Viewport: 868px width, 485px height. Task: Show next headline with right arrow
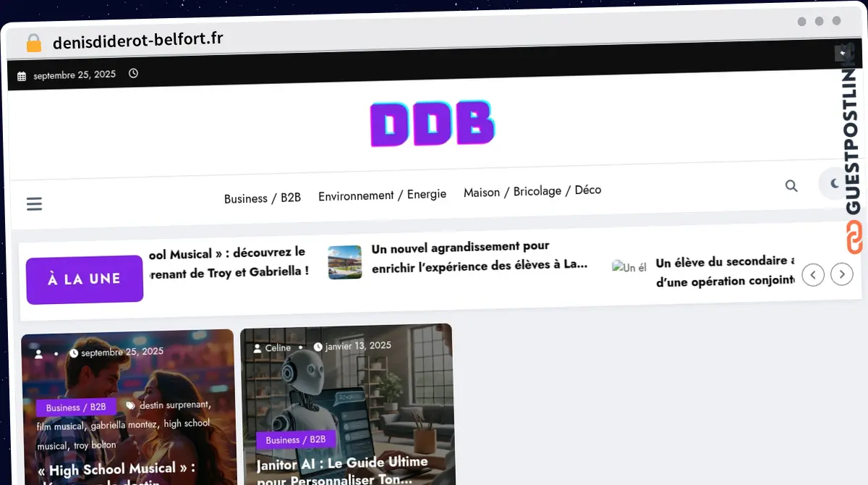coord(842,274)
